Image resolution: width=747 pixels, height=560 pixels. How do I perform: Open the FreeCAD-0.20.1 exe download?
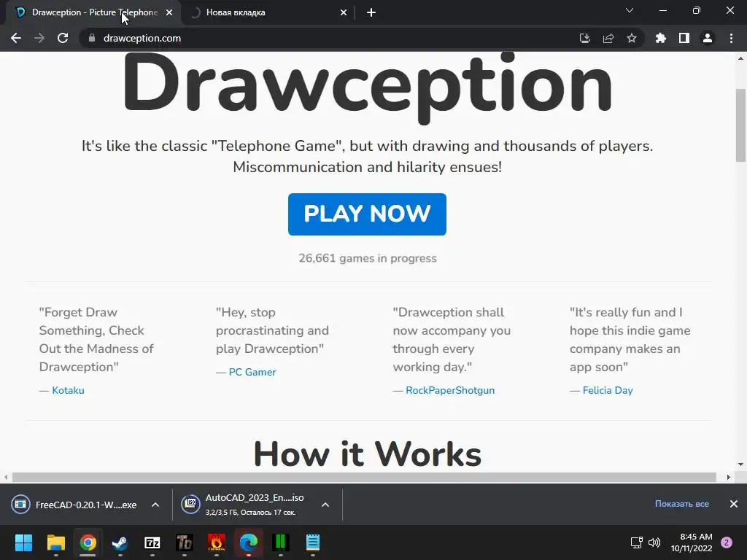point(76,505)
